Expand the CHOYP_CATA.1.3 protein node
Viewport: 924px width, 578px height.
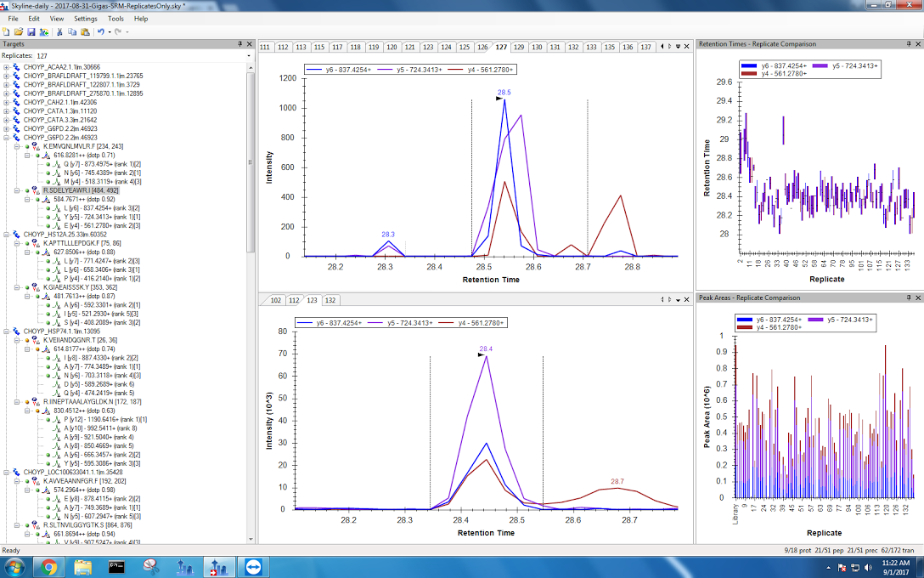[x=7, y=110]
